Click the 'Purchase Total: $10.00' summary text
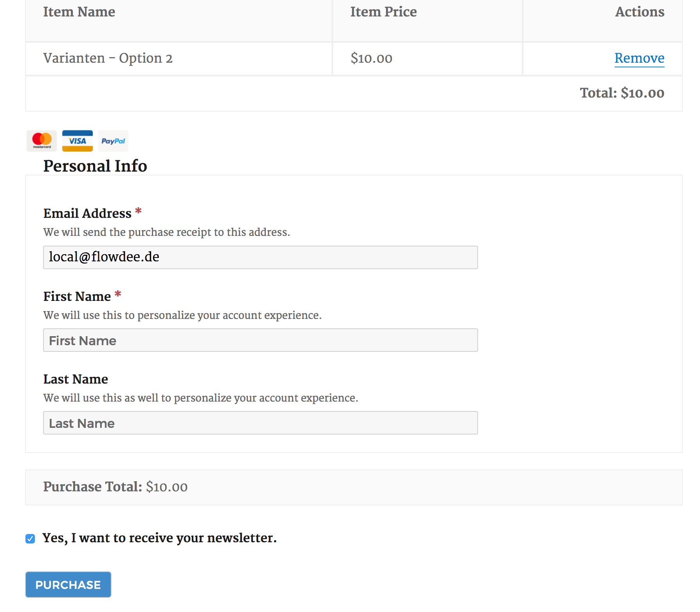 click(x=115, y=487)
